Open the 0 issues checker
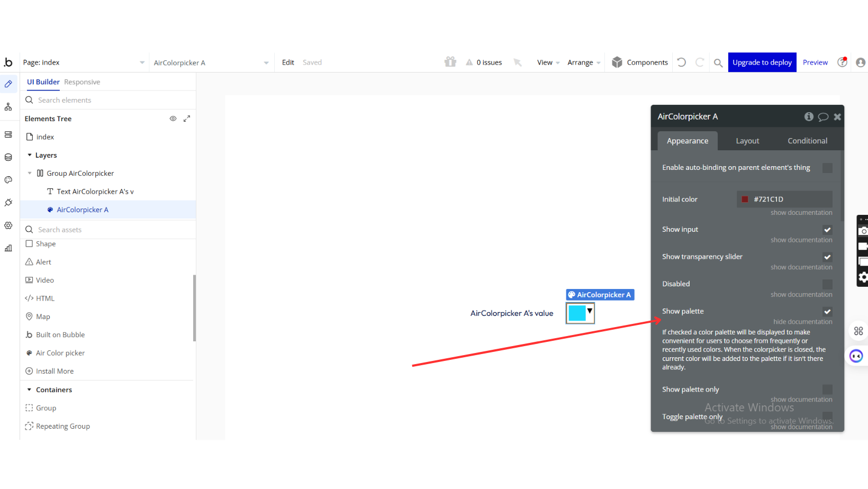The height and width of the screenshot is (489, 868). [484, 62]
